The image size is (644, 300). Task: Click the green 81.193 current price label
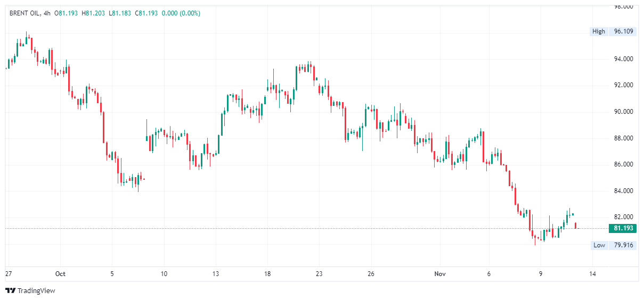pyautogui.click(x=623, y=228)
